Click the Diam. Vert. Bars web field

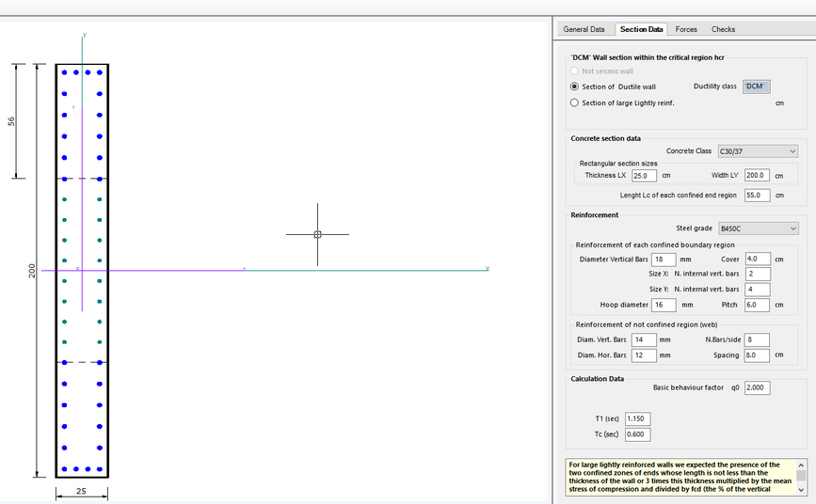644,339
